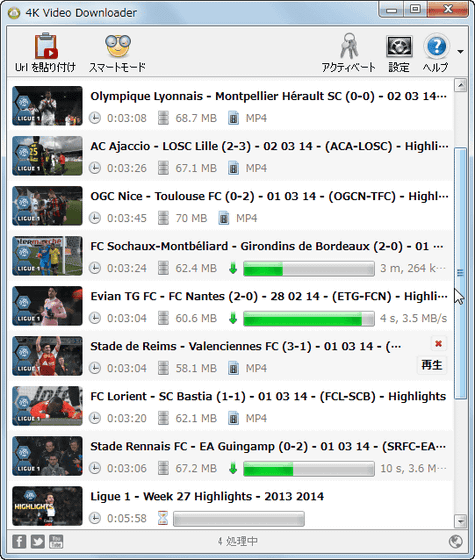
Task: Click the file size icon next to 67.1 MB
Action: tap(163, 168)
